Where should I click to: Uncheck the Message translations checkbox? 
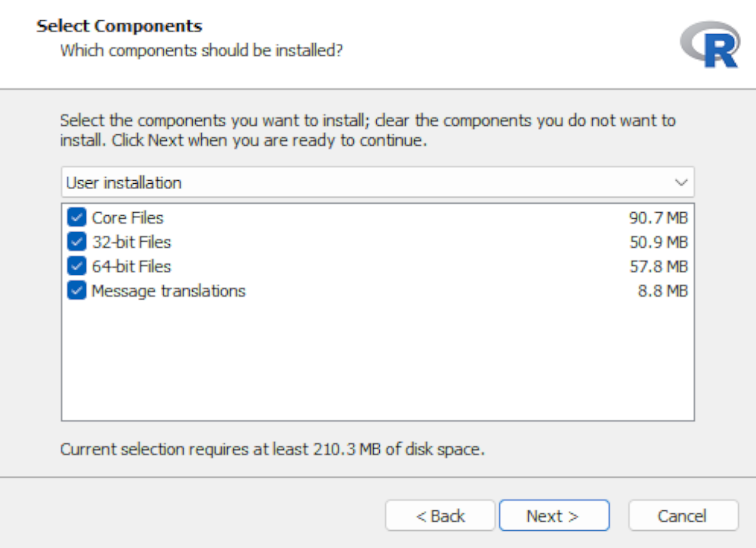point(77,291)
